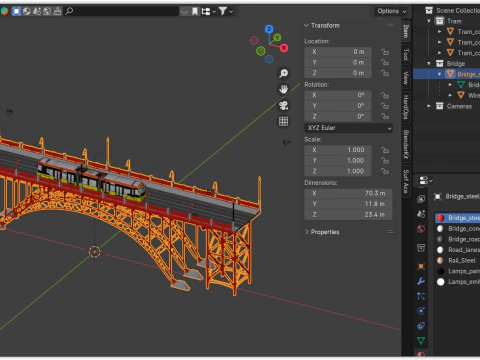Switch to the BlenderKit sidebar tab
Screen dimensions: 480x360
click(x=406, y=144)
